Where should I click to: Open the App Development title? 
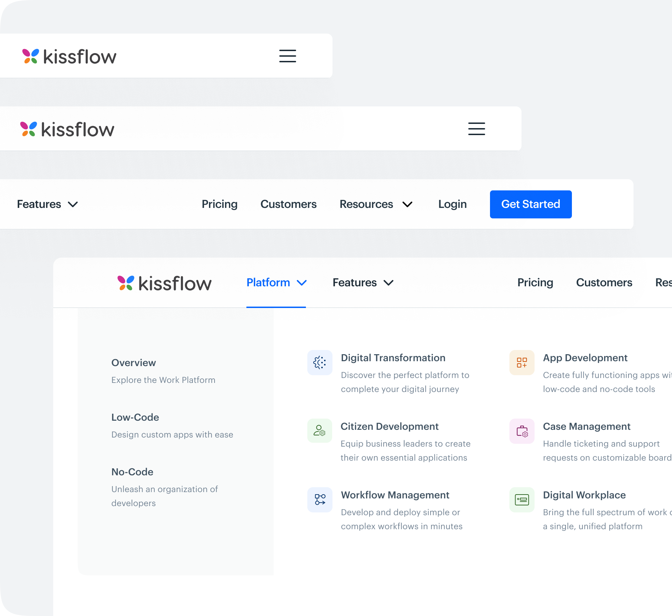coord(585,358)
